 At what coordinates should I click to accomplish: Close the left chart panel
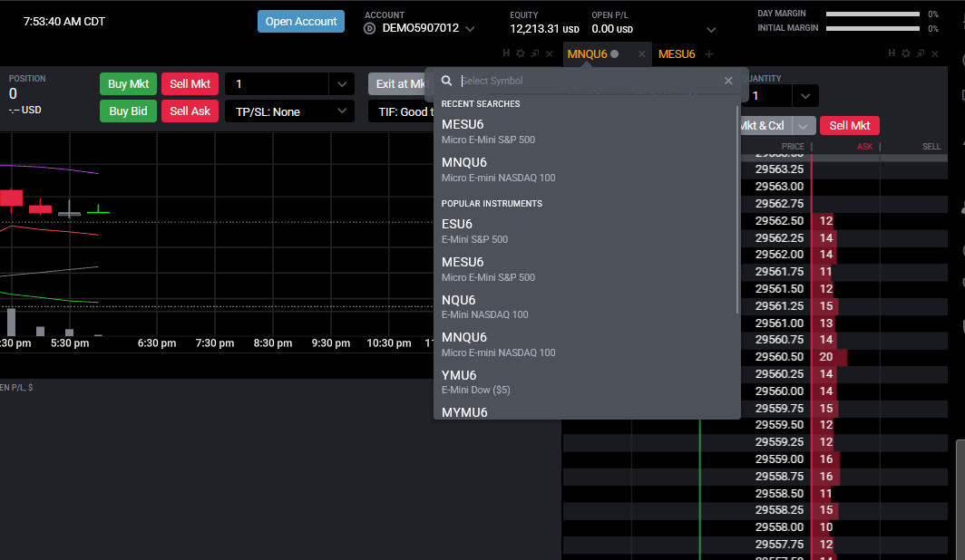click(550, 53)
